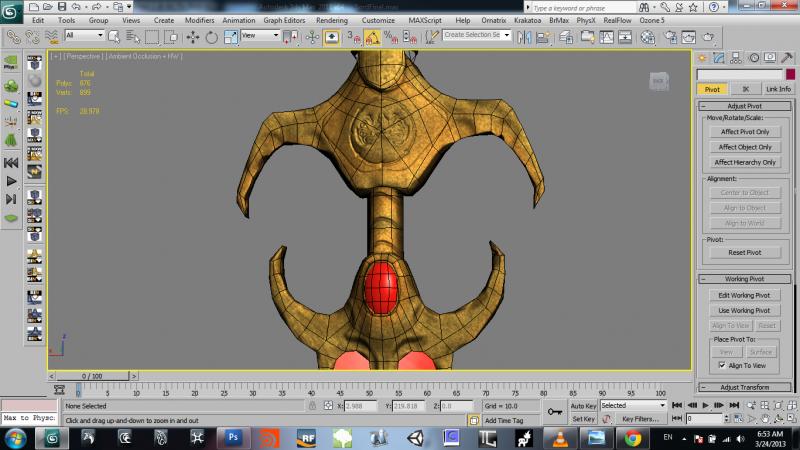Enable the Align To View checkbox
Viewport: 800px width, 450px height.
click(722, 366)
